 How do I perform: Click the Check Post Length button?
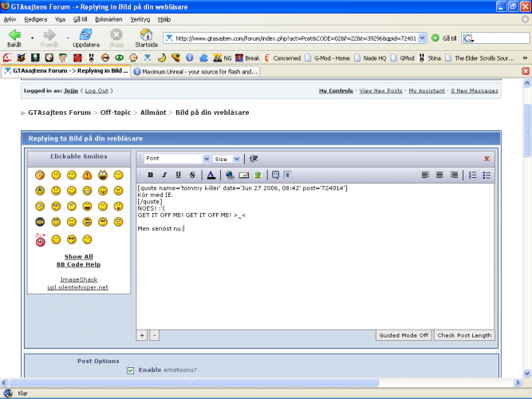pyautogui.click(x=464, y=335)
